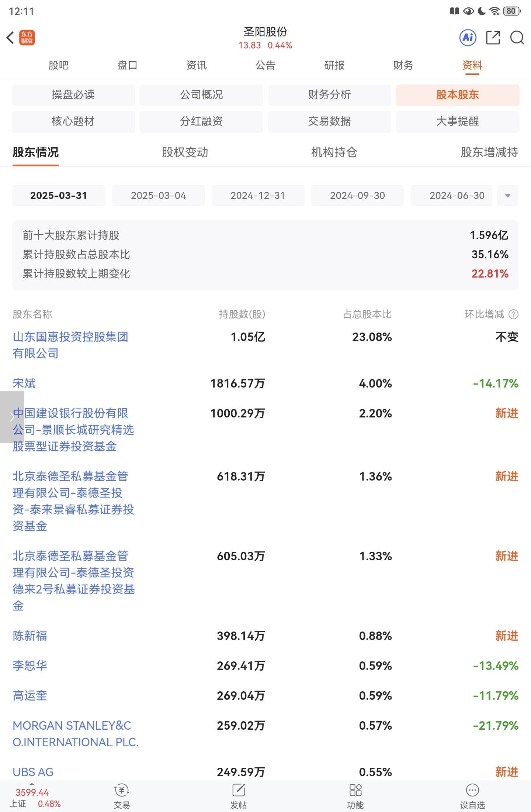This screenshot has height=812, width=531.
Task: Open the AI assistant icon
Action: coord(468,38)
